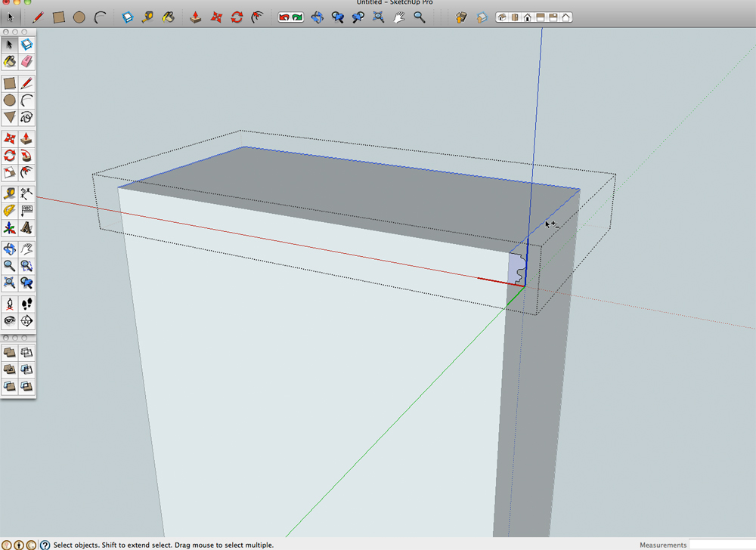Select the Eraser tool

pyautogui.click(x=26, y=61)
